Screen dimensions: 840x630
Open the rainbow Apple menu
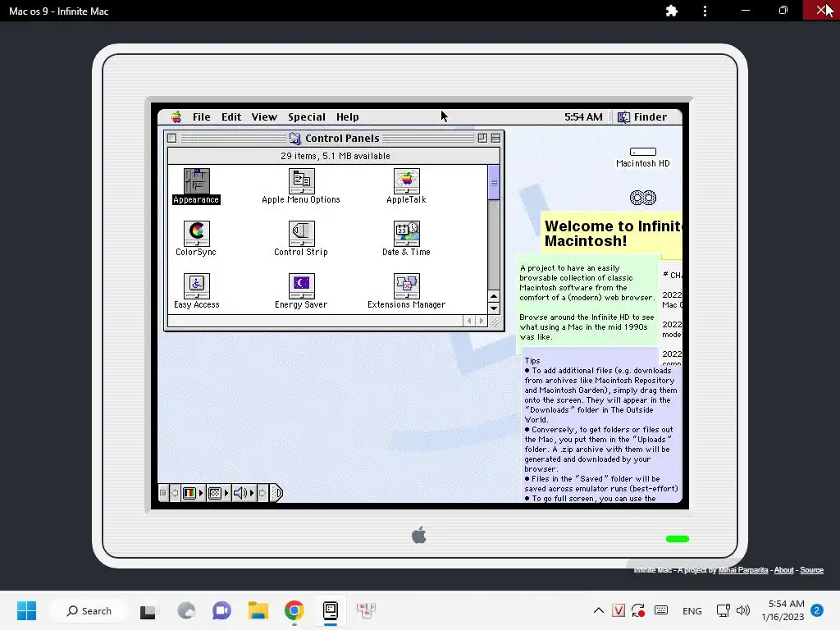[x=176, y=116]
